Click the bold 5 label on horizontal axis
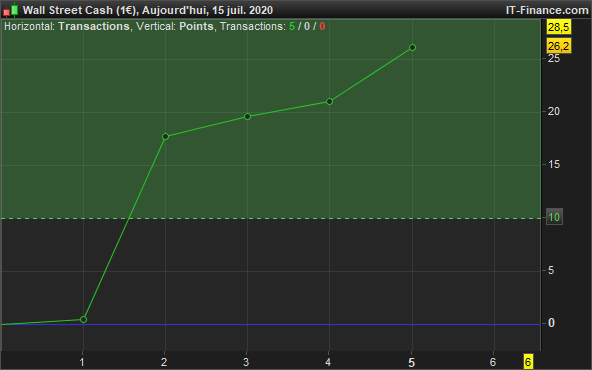592x370 pixels. click(x=412, y=362)
